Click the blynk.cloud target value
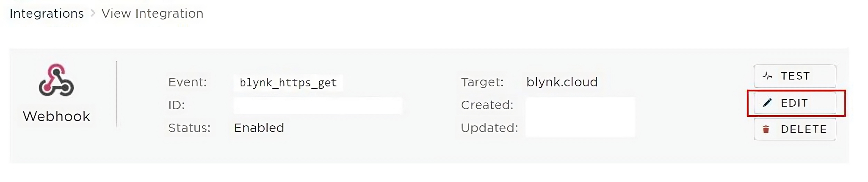The image size is (868, 182). [562, 82]
